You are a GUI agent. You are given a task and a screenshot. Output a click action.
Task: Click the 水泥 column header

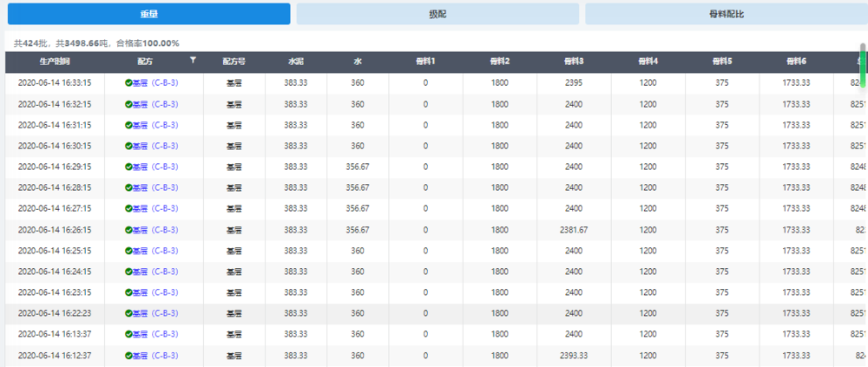coord(296,62)
